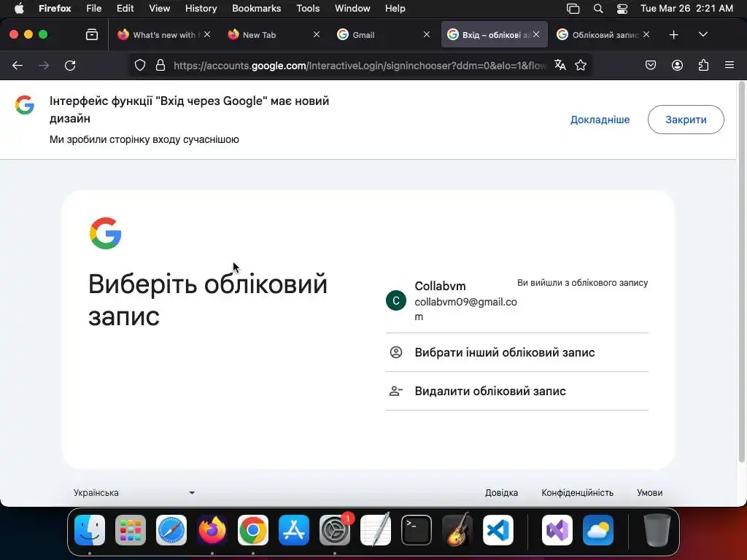Screen dimensions: 747x560
Task: Click the clock date in menu bar
Action: point(686,9)
